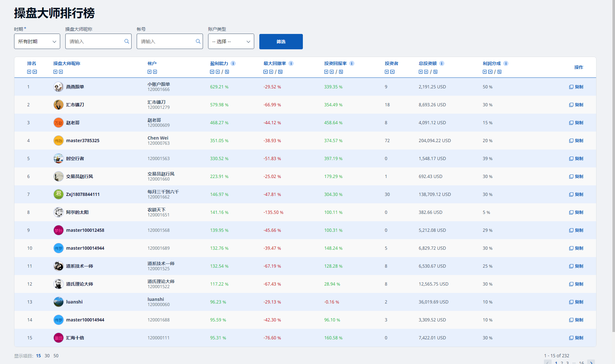Sort 帐户 column ascending
This screenshot has width=615, height=364.
tap(155, 72)
